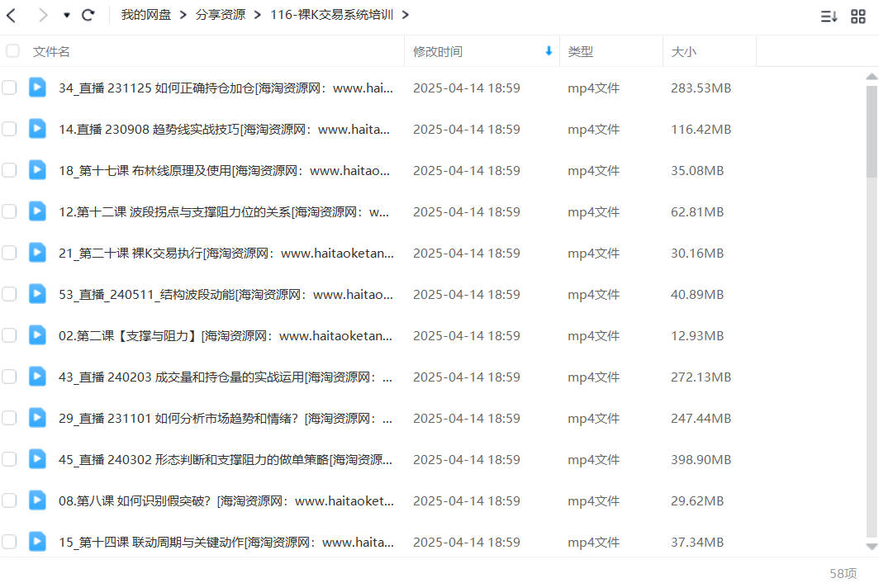Go forward with the right arrow
The image size is (879, 588).
pos(43,15)
